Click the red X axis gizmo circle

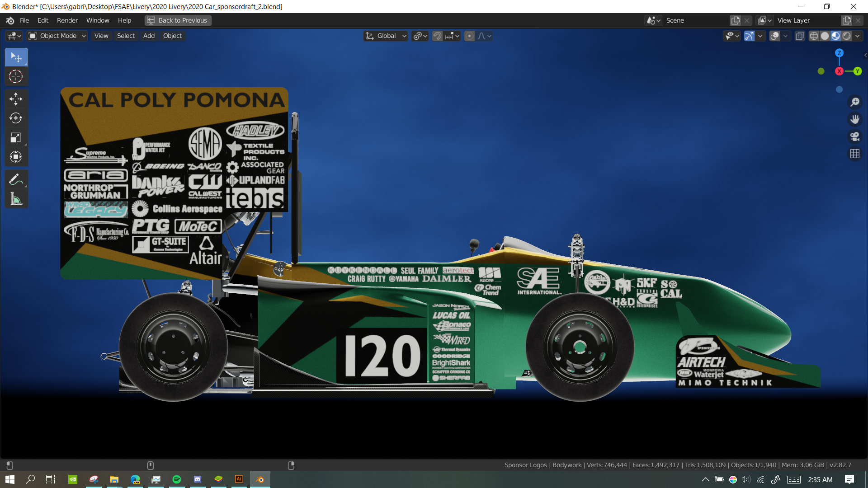(839, 71)
